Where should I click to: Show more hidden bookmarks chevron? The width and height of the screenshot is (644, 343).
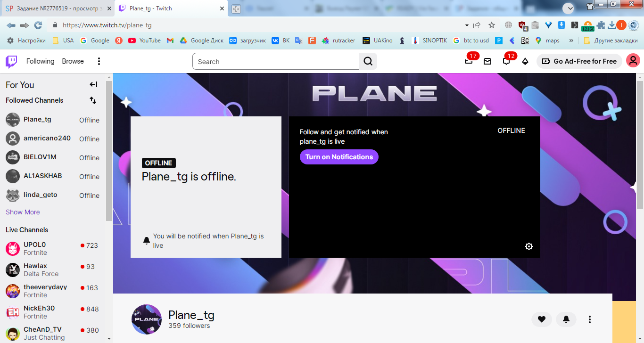(x=571, y=41)
